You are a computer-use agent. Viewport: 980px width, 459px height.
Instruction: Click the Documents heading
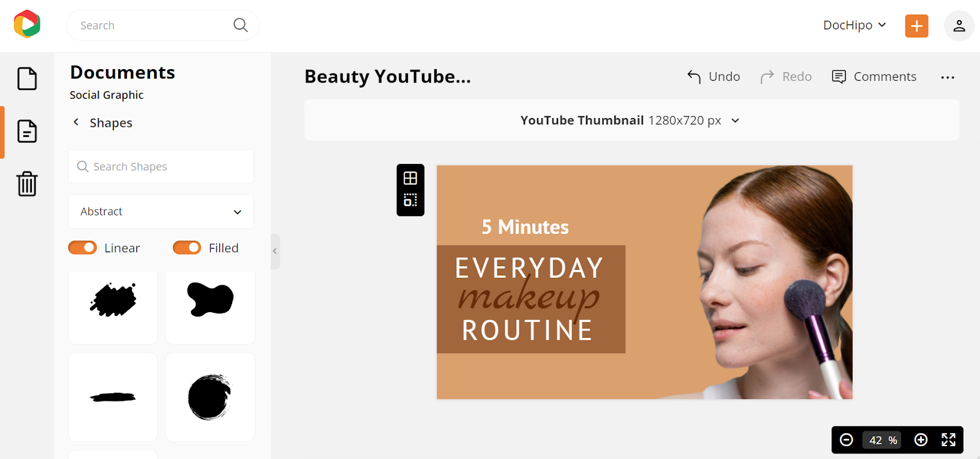[x=123, y=72]
